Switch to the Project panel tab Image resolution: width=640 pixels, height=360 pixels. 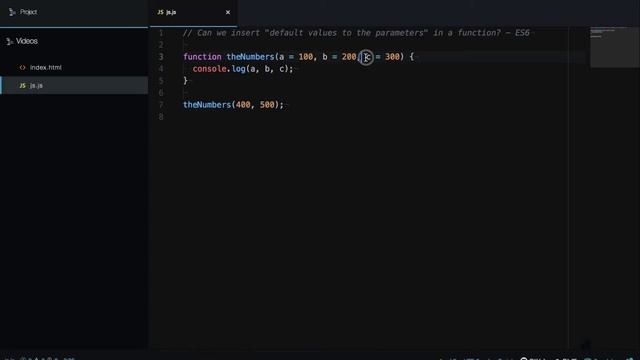tap(74, 12)
